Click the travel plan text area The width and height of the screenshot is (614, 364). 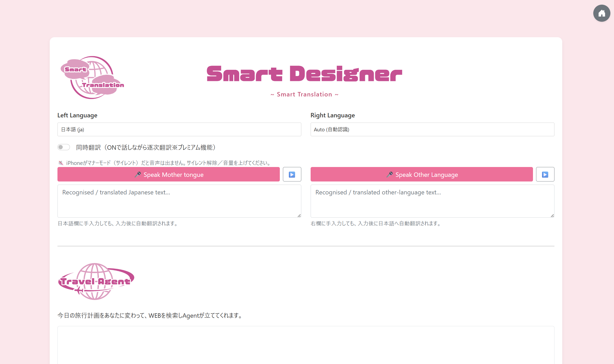(306, 345)
